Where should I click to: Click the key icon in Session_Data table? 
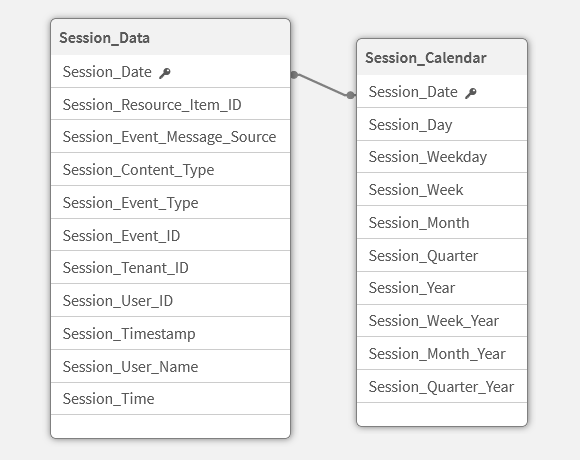point(165,73)
